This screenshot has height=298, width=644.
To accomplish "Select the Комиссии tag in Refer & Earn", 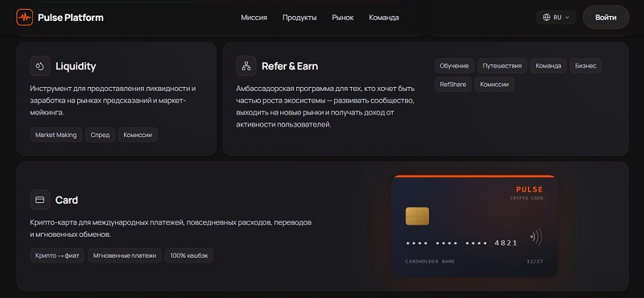I will (x=494, y=85).
